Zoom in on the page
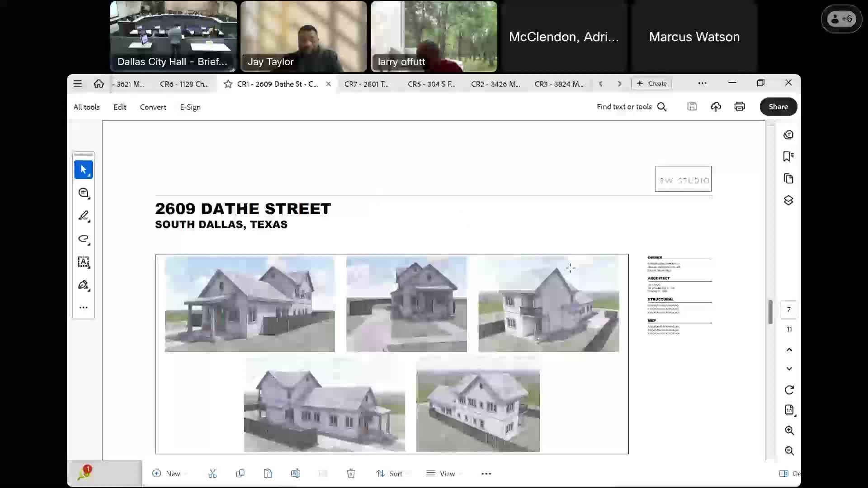The height and width of the screenshot is (488, 868). pos(789,431)
